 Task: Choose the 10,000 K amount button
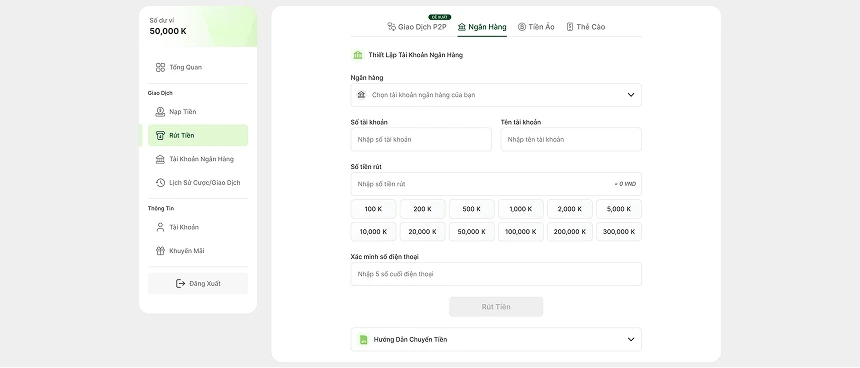pyautogui.click(x=373, y=231)
